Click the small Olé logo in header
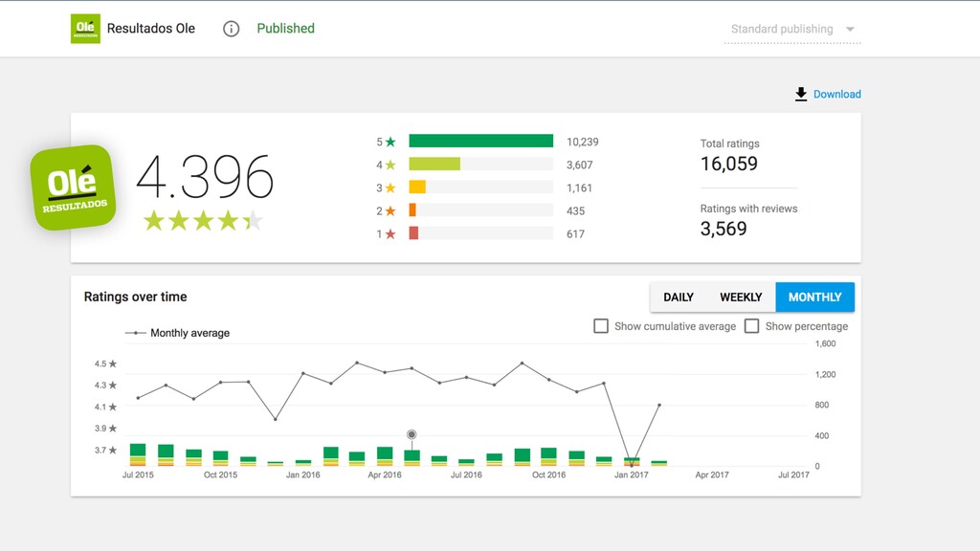The height and width of the screenshot is (551, 980). [x=85, y=29]
